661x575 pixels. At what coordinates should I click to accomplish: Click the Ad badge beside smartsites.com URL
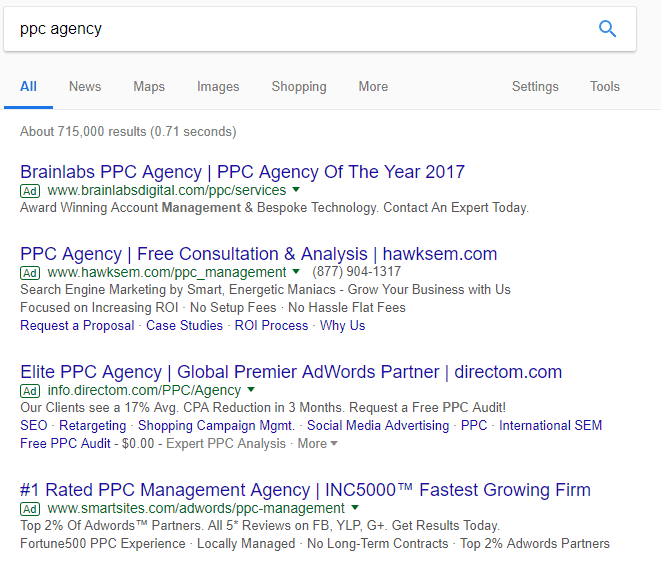pos(30,508)
